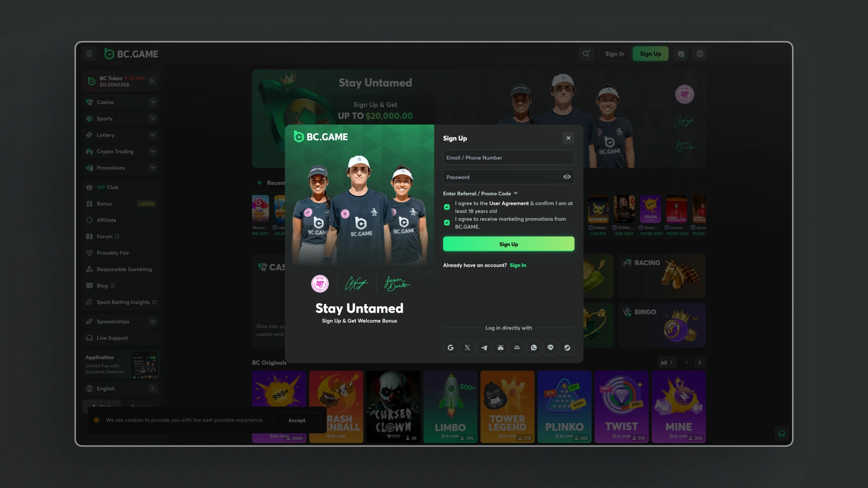Open the MINE game tile
The height and width of the screenshot is (488, 868).
679,406
